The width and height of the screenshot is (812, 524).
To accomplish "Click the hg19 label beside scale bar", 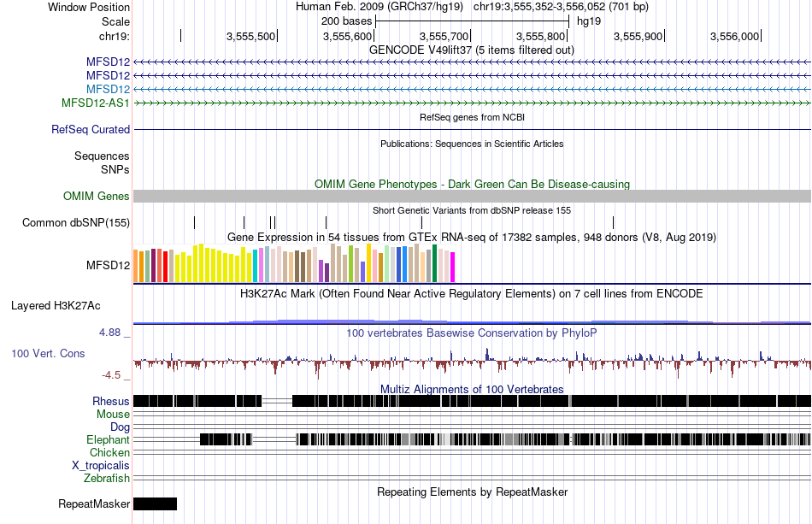I will pos(589,21).
